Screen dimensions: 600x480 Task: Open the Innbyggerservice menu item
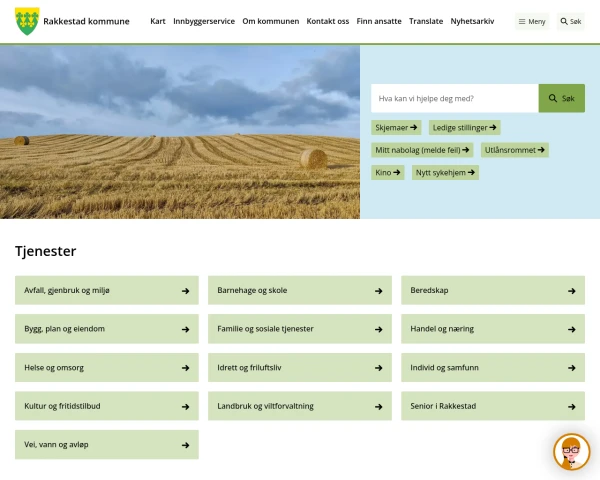[204, 21]
